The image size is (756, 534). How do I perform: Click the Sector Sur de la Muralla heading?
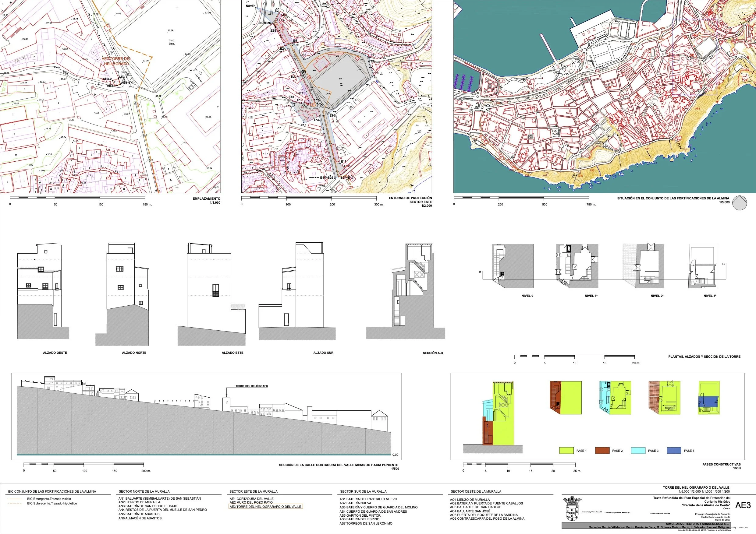coord(363,491)
